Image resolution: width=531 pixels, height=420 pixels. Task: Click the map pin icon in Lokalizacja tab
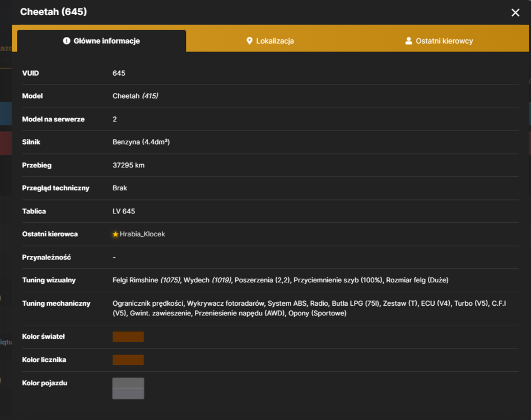click(249, 41)
